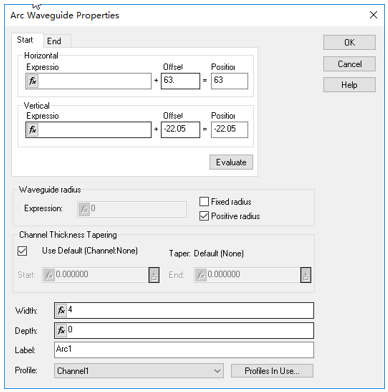Click the "Channel Thickness Tapering" group title
The height and width of the screenshot is (392, 388).
(x=68, y=235)
